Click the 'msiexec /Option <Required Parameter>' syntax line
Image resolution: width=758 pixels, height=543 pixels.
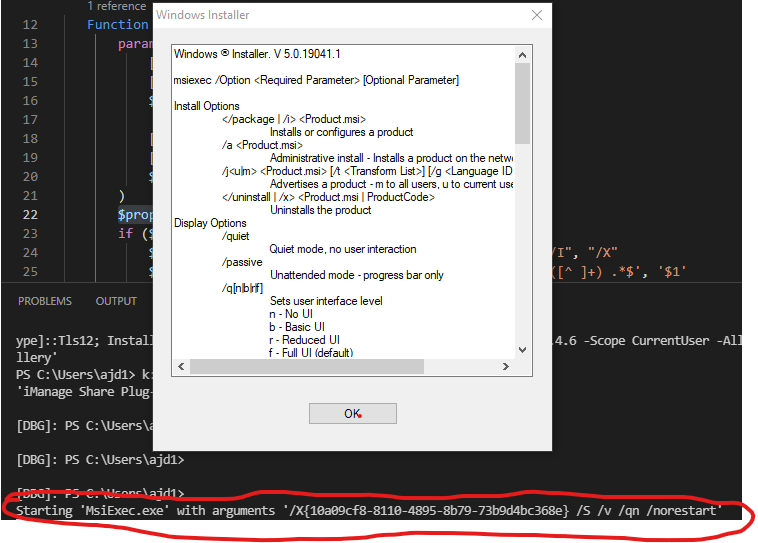316,80
